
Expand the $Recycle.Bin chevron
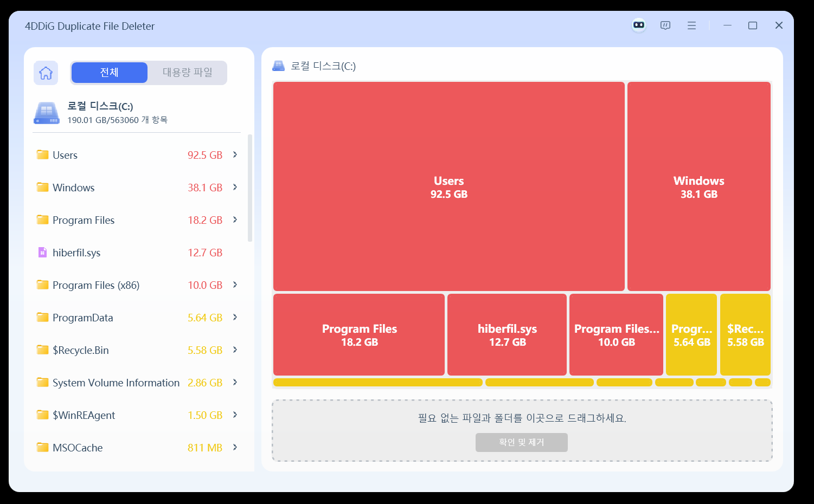pyautogui.click(x=235, y=350)
